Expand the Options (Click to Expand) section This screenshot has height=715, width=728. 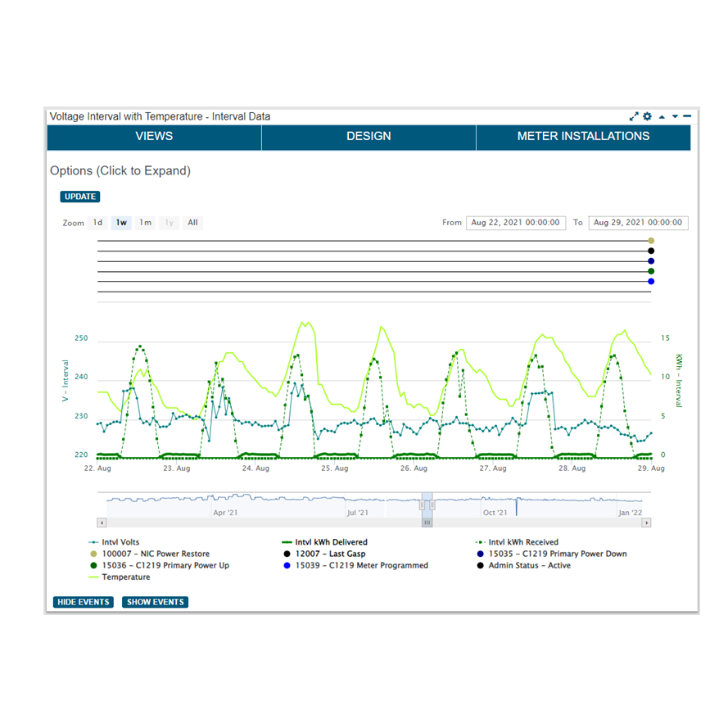pyautogui.click(x=120, y=171)
